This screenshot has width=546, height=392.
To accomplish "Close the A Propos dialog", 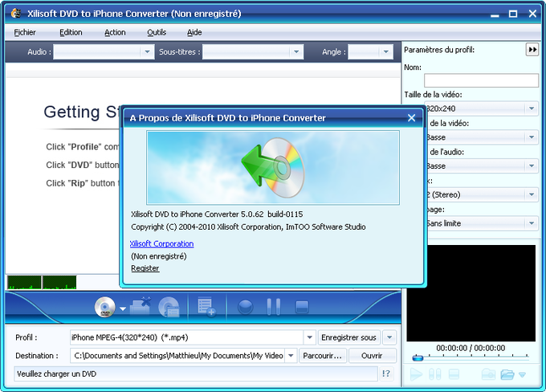I will [411, 118].
